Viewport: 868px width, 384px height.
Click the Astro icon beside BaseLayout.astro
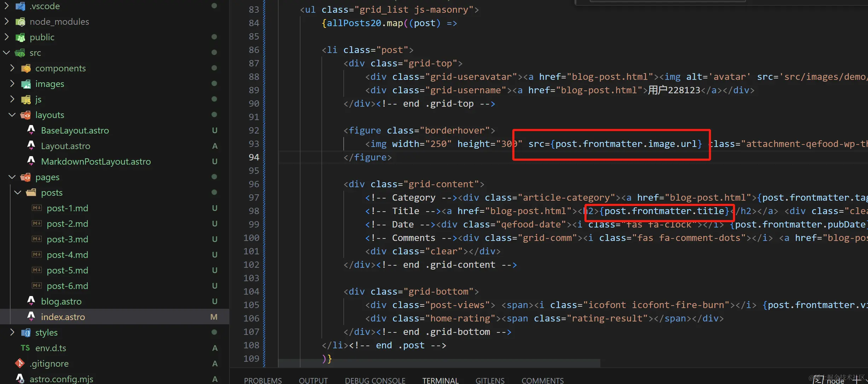pos(31,130)
